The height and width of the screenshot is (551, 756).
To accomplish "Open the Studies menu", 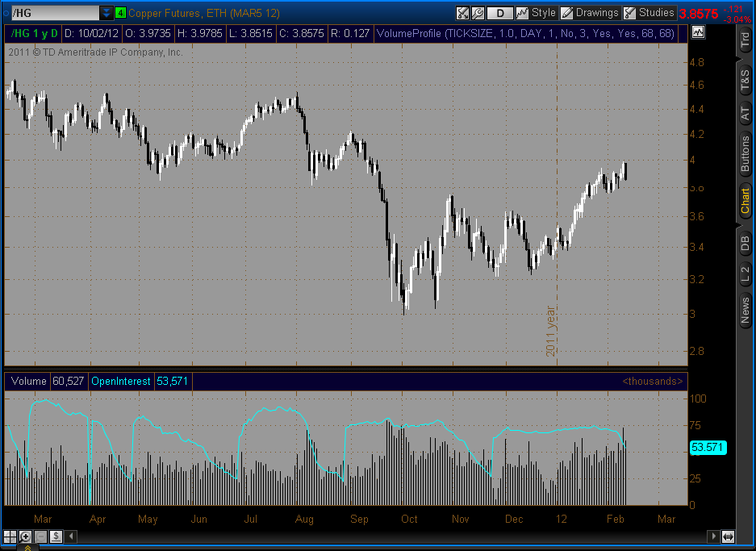I will pos(649,13).
